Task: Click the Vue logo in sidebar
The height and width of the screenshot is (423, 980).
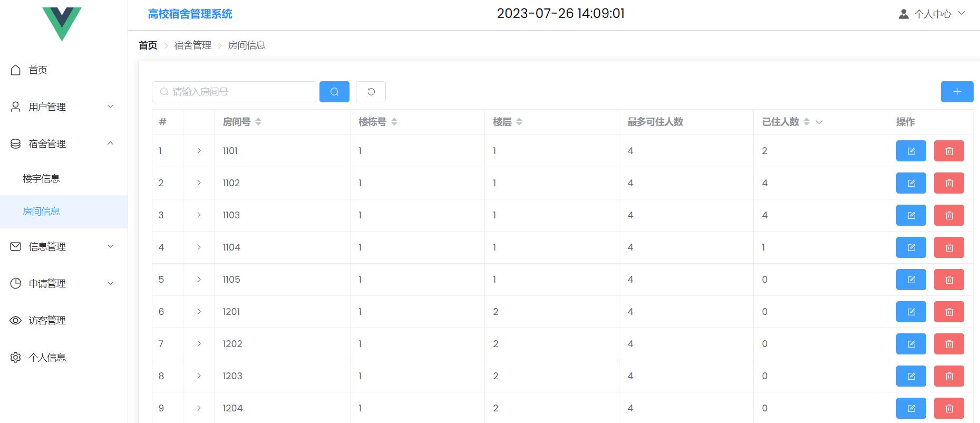Action: (x=62, y=24)
